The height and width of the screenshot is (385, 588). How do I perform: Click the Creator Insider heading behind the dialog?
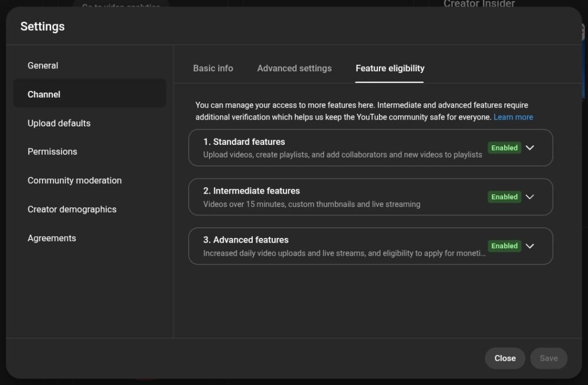[479, 4]
